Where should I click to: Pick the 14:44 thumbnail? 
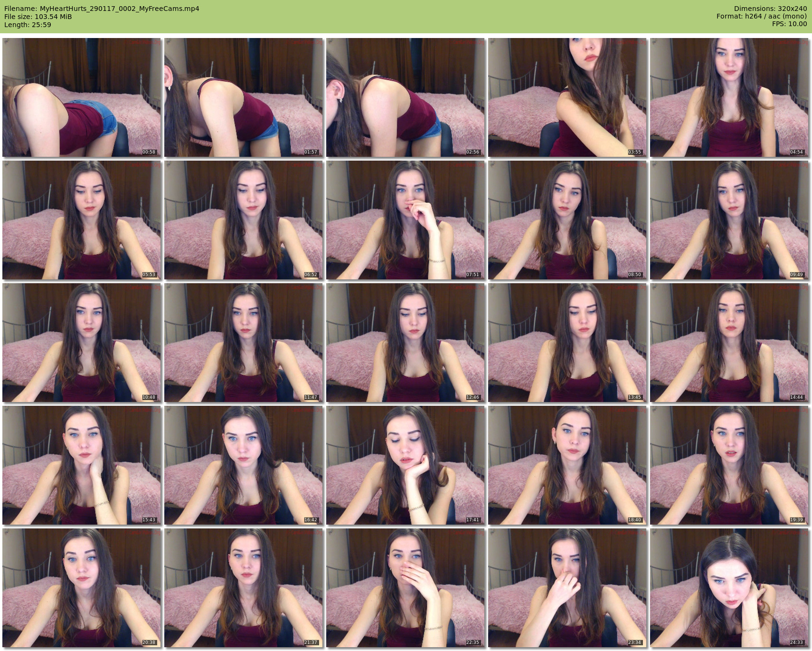(x=729, y=343)
